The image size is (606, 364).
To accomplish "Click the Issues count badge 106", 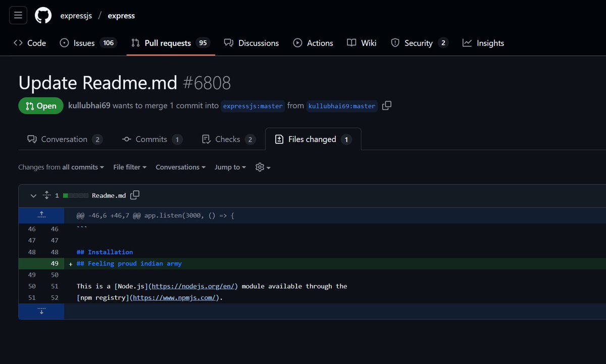I will (108, 43).
